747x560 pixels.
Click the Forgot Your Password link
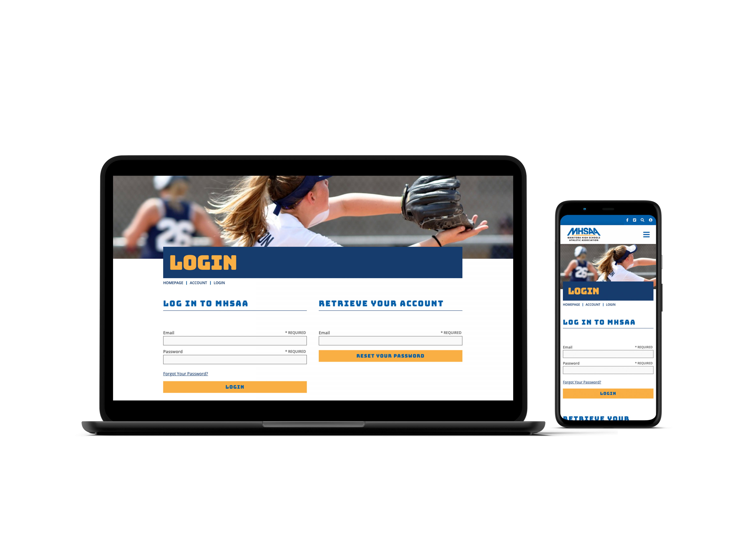coord(185,374)
